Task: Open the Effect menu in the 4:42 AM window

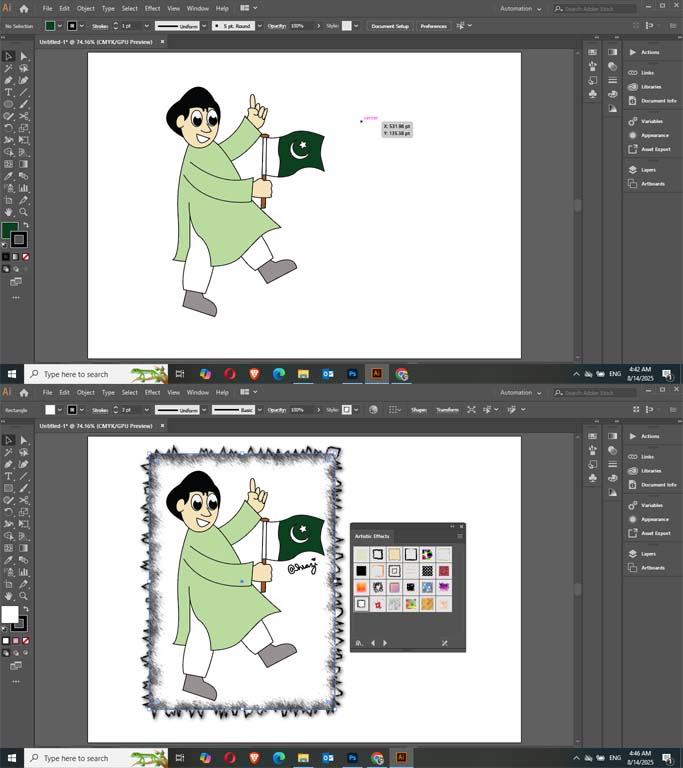Action: [x=152, y=8]
